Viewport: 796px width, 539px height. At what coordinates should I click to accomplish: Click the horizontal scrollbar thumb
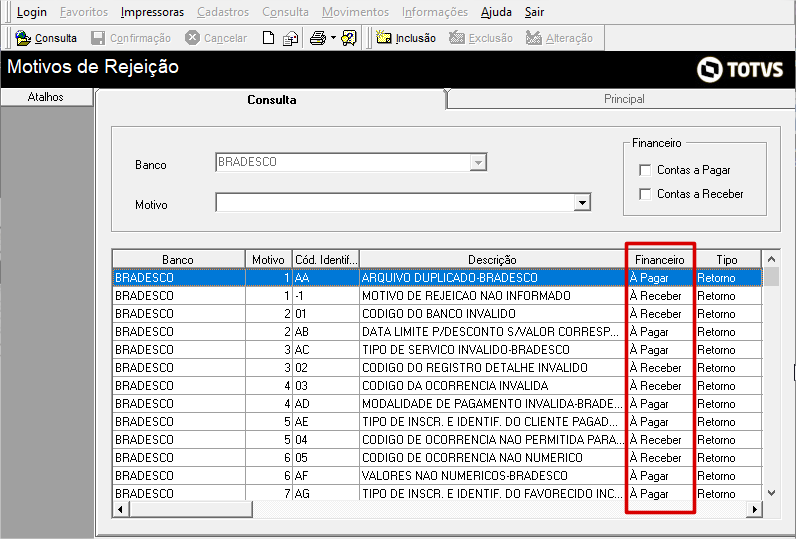coord(190,509)
